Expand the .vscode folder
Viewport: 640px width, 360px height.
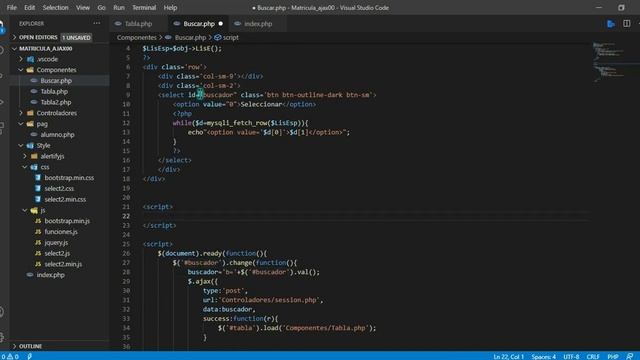point(47,59)
